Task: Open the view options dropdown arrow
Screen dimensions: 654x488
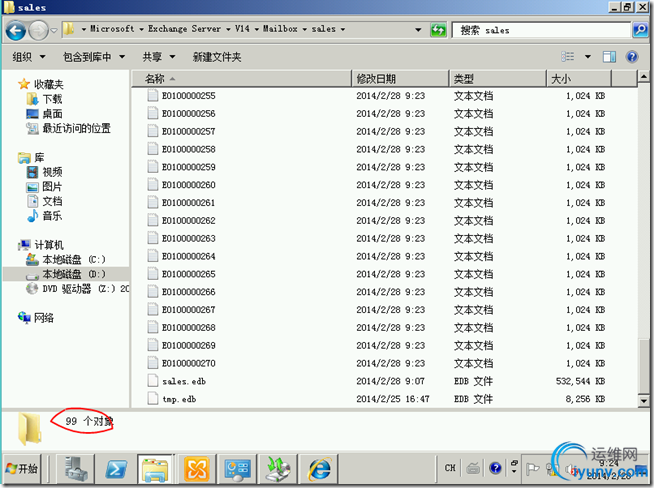Action: pos(588,56)
